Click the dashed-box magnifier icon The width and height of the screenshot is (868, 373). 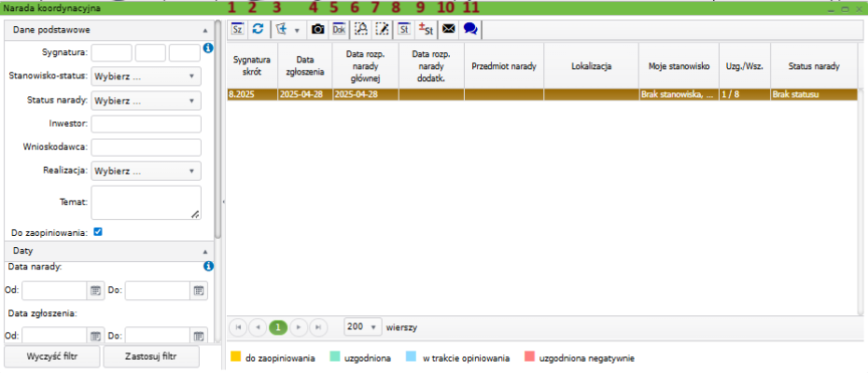[x=361, y=29]
